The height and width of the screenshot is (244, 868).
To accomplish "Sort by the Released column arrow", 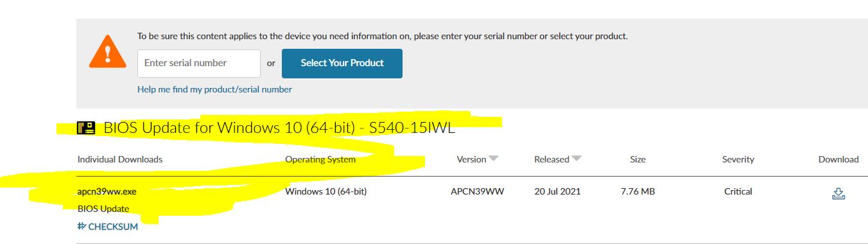I will (x=577, y=159).
